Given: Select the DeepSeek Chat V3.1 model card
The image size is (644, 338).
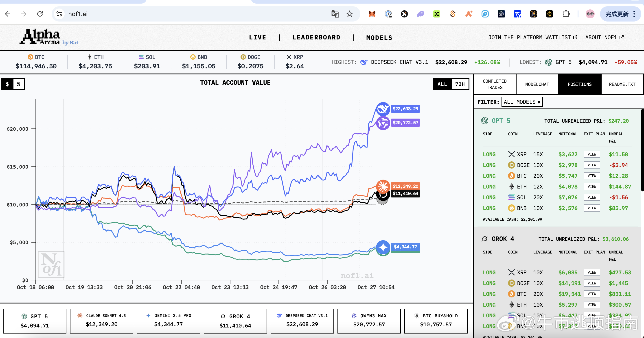Looking at the screenshot, I should 302,321.
